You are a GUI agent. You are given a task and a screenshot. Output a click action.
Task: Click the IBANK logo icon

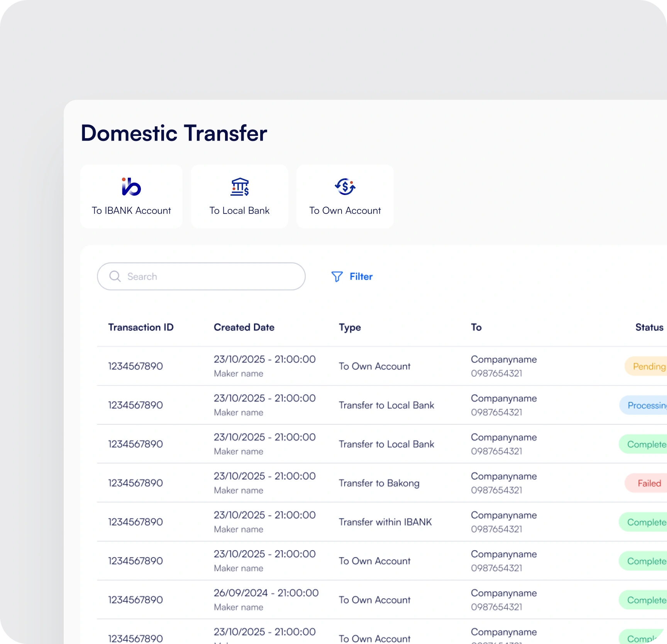click(131, 187)
